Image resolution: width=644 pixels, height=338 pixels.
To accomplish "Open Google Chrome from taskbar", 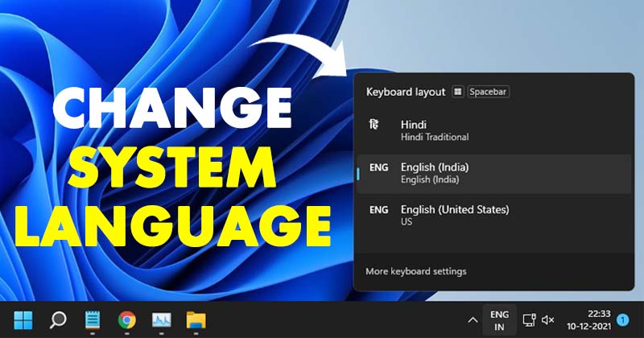I will (x=127, y=320).
